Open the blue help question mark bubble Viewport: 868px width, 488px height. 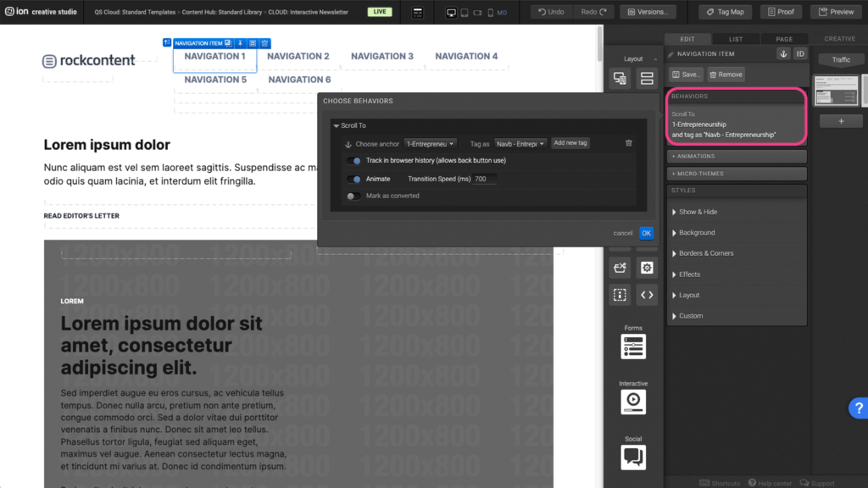coord(859,408)
